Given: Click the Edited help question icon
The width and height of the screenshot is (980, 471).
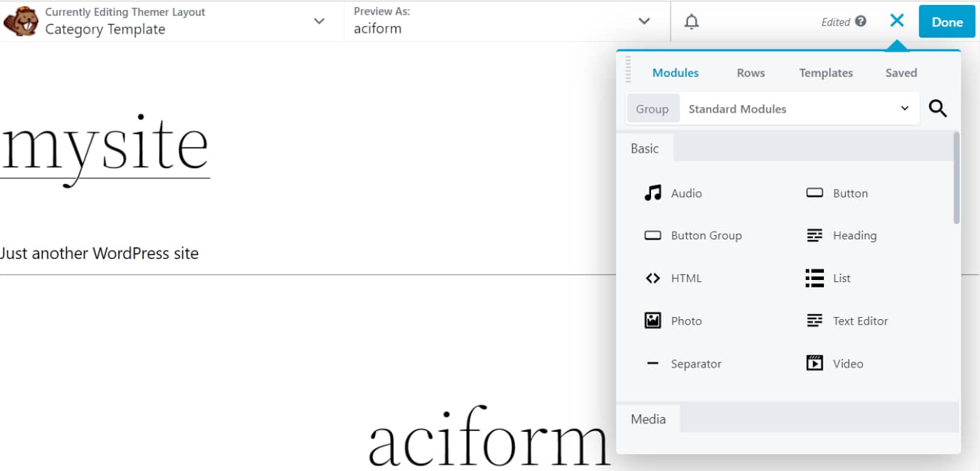Looking at the screenshot, I should [861, 21].
